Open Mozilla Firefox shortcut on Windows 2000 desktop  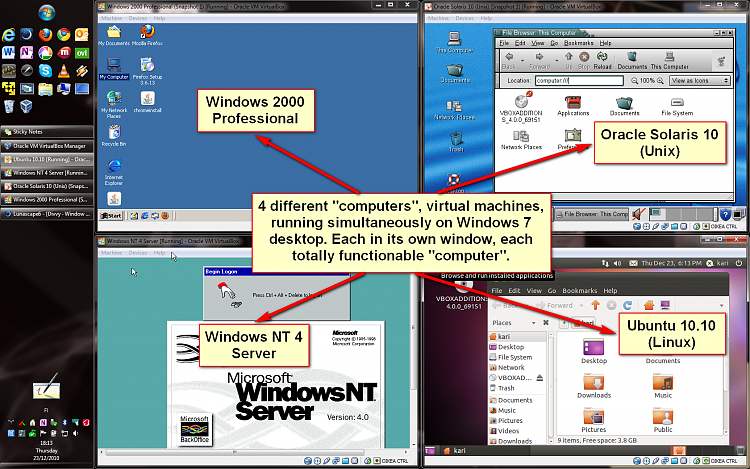pyautogui.click(x=147, y=35)
